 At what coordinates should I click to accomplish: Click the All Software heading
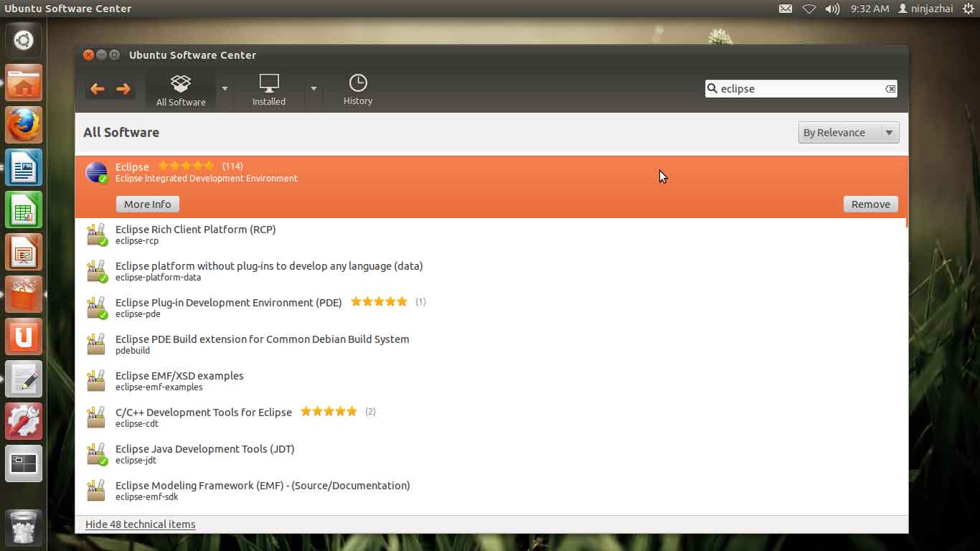click(121, 132)
